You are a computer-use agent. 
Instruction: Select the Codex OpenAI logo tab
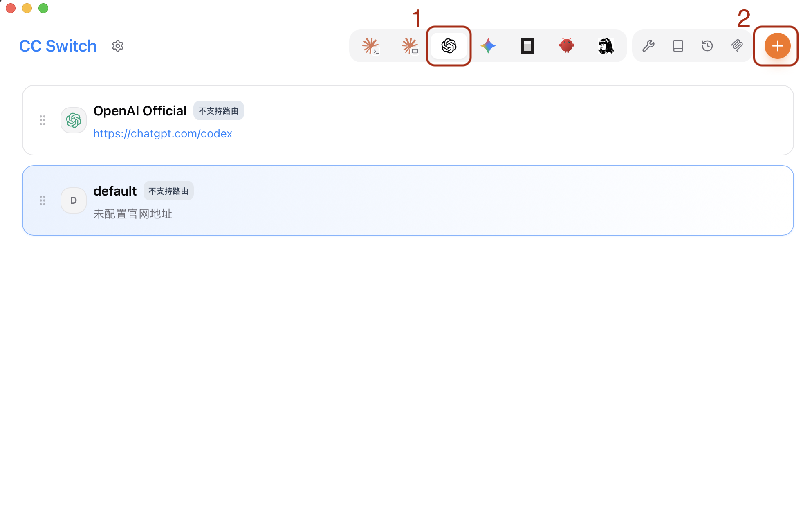pyautogui.click(x=449, y=46)
